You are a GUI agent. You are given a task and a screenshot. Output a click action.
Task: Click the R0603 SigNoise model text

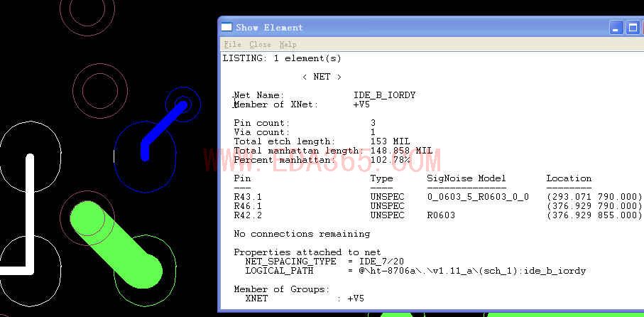[x=441, y=215]
